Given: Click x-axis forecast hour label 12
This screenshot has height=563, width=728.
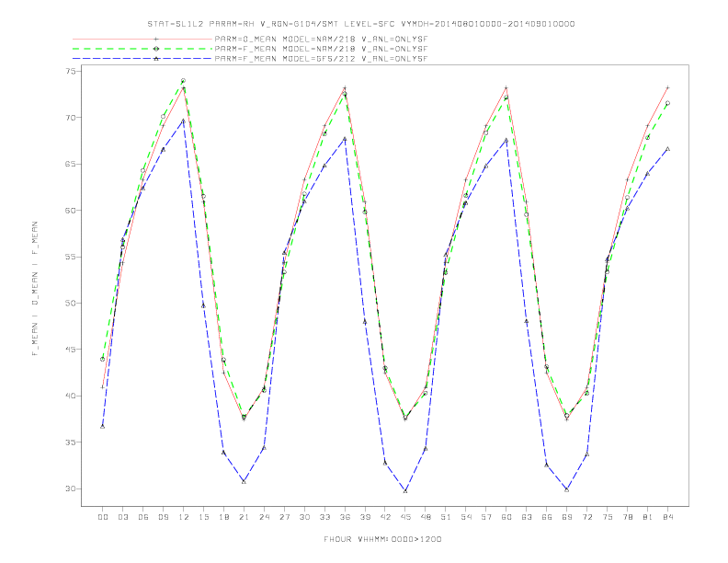Looking at the screenshot, I should (184, 517).
